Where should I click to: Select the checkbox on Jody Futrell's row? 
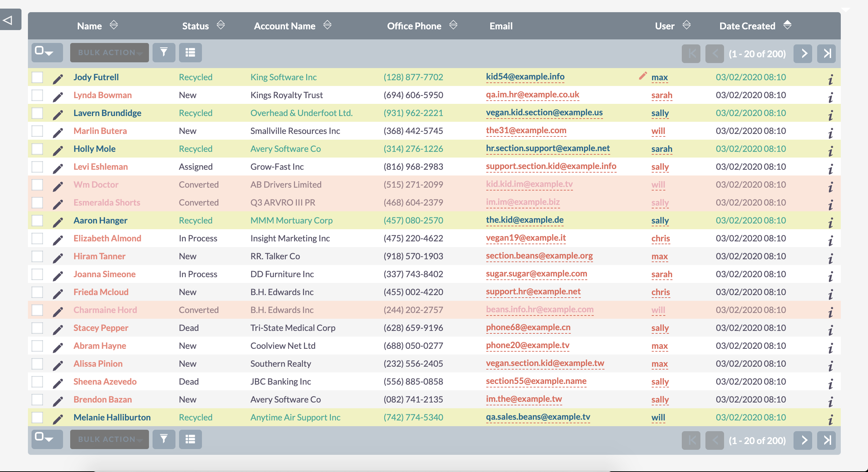click(37, 77)
